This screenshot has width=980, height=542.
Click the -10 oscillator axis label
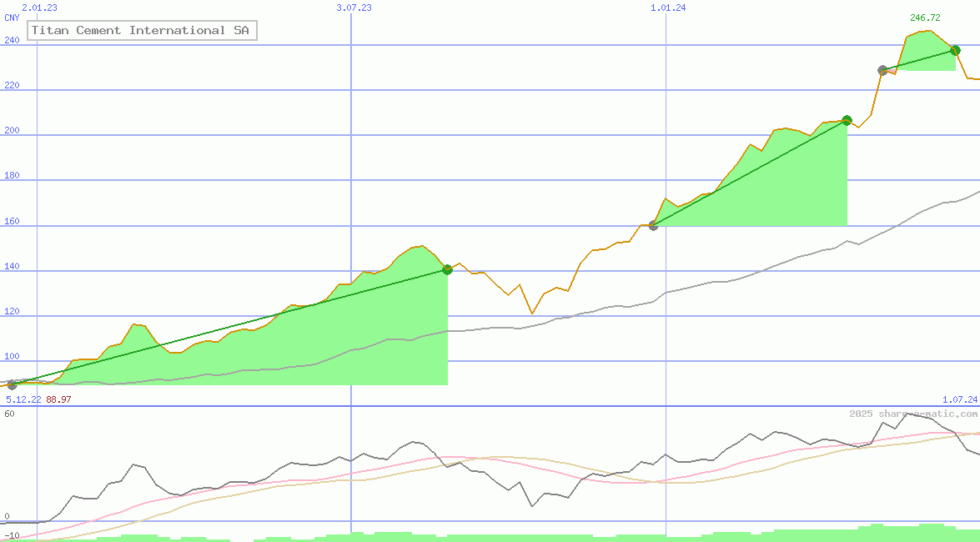(12, 534)
